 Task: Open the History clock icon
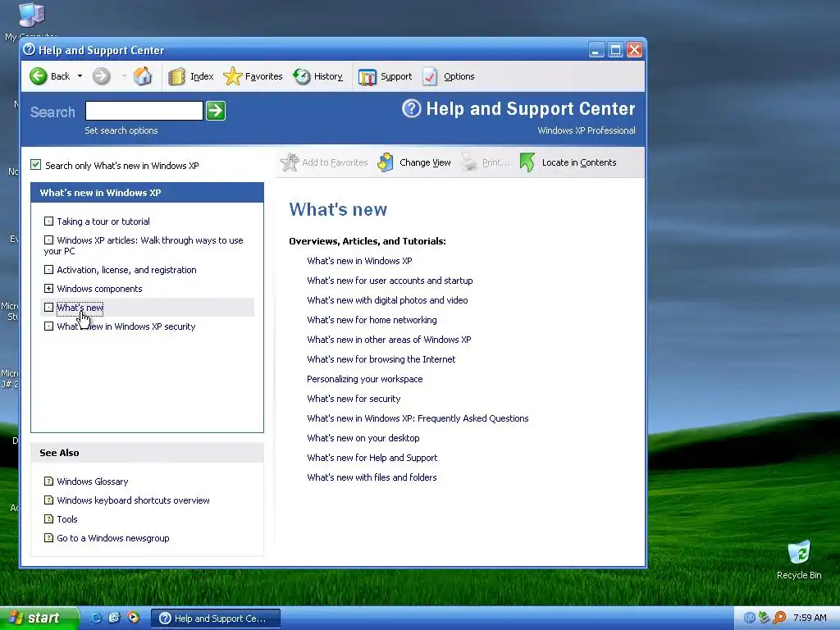pyautogui.click(x=302, y=76)
